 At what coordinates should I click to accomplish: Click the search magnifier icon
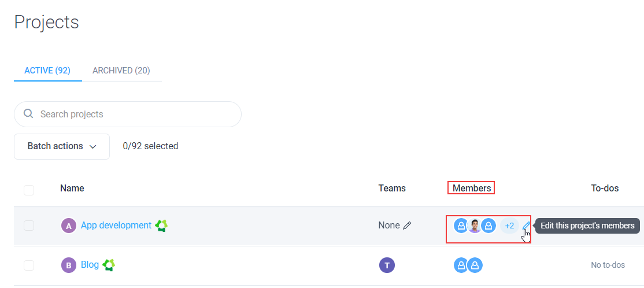(x=28, y=114)
